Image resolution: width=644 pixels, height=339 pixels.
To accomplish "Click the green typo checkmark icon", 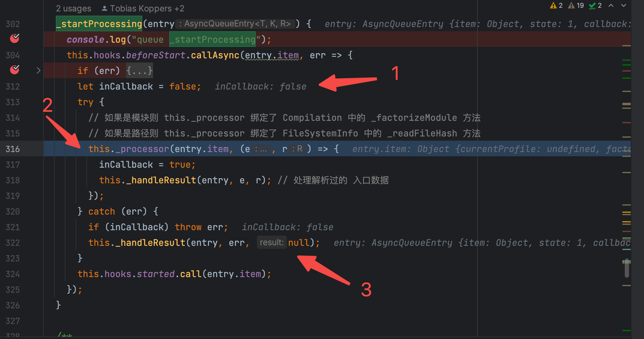I will (x=592, y=6).
